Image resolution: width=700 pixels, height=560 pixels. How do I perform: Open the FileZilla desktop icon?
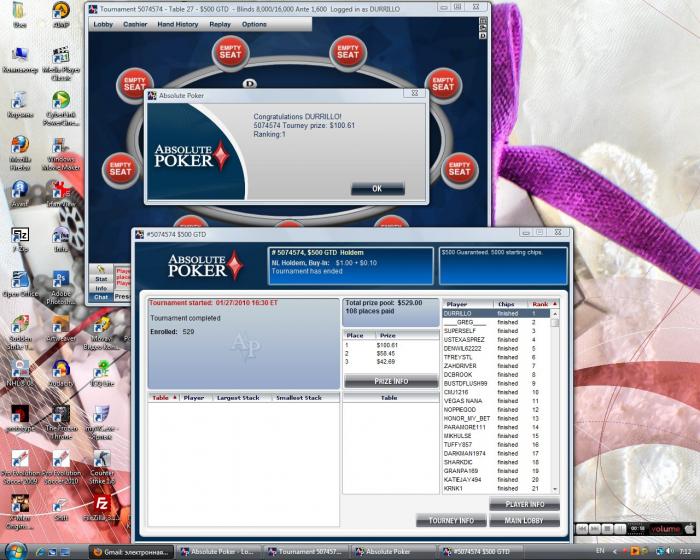click(102, 508)
